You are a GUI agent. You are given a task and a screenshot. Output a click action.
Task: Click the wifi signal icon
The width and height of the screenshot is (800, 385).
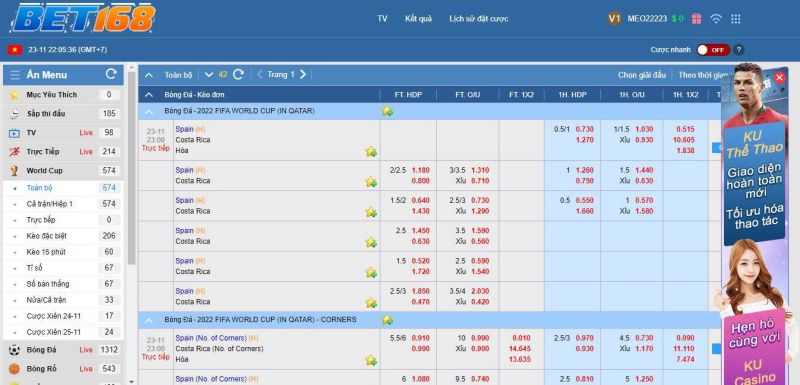tap(716, 19)
